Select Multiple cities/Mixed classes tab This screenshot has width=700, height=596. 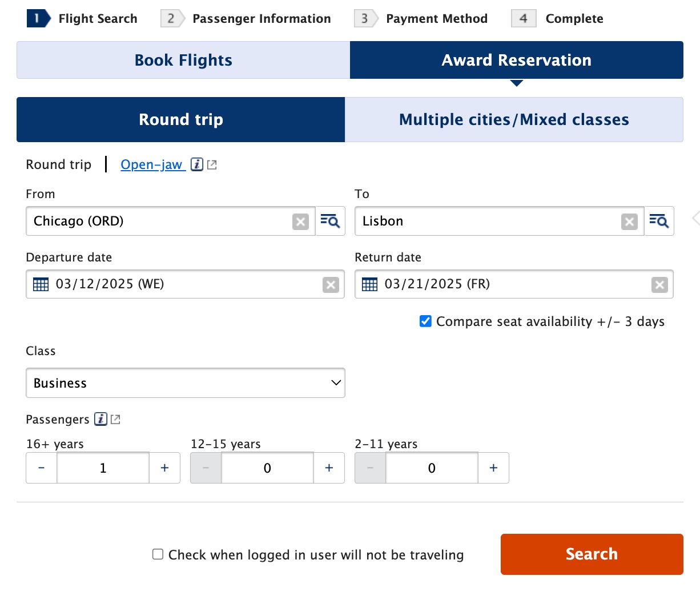click(x=514, y=119)
